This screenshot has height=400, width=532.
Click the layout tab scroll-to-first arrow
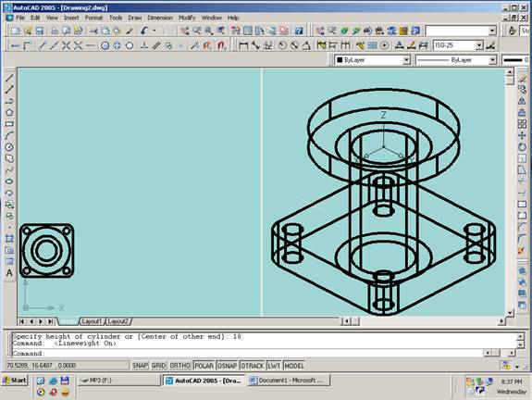21,321
